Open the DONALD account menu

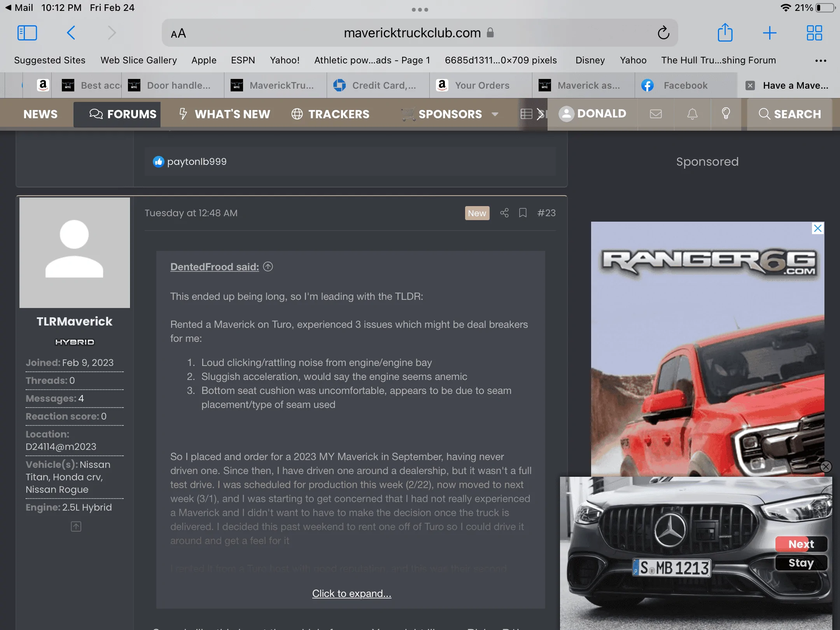click(593, 114)
